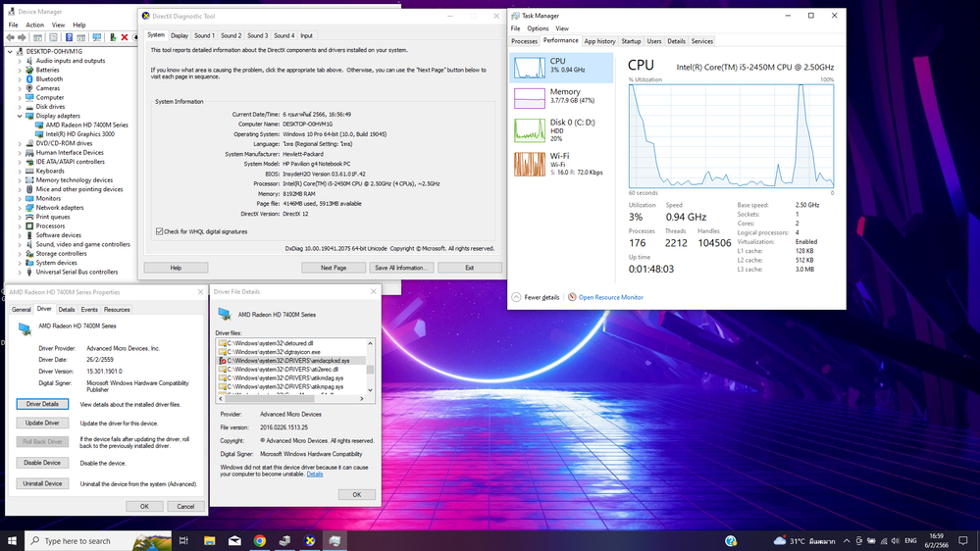Viewport: 980px width, 551px height.
Task: Switch to the Startup tab in Task Manager
Action: pyautogui.click(x=631, y=41)
